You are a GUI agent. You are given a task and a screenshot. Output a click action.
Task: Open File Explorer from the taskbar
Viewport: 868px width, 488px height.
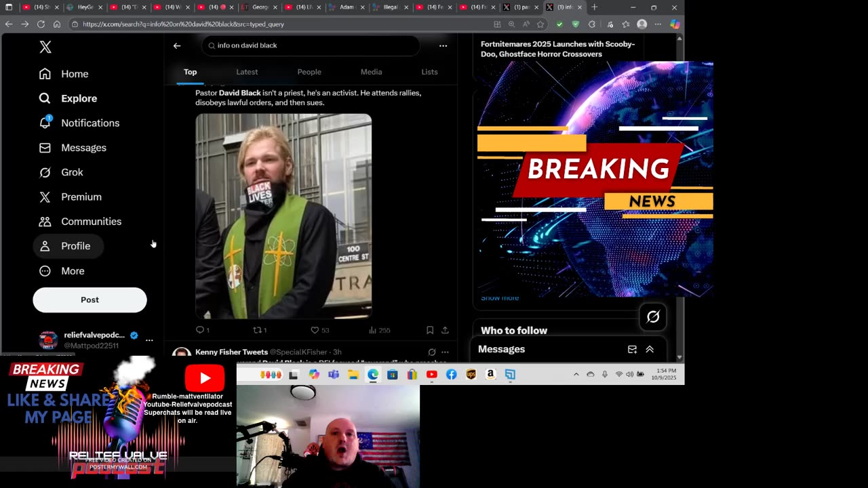[353, 375]
